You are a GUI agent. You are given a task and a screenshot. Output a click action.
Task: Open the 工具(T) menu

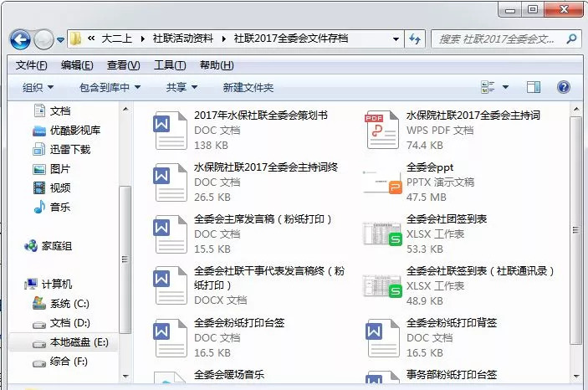coord(170,65)
